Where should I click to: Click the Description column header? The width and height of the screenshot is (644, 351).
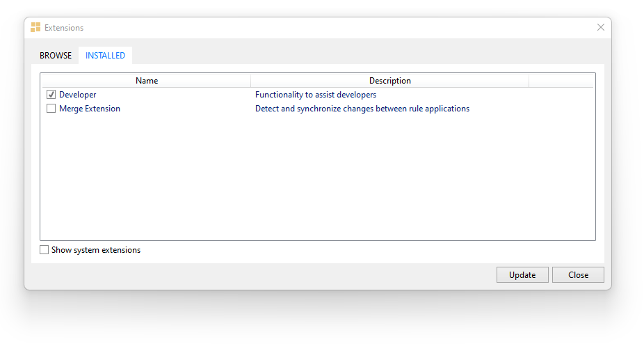389,81
